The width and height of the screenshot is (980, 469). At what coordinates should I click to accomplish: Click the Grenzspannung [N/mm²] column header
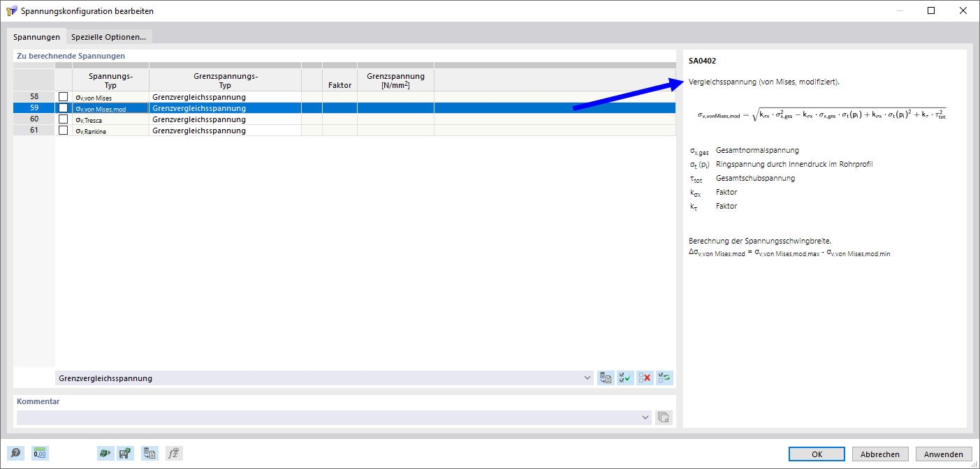click(x=395, y=80)
